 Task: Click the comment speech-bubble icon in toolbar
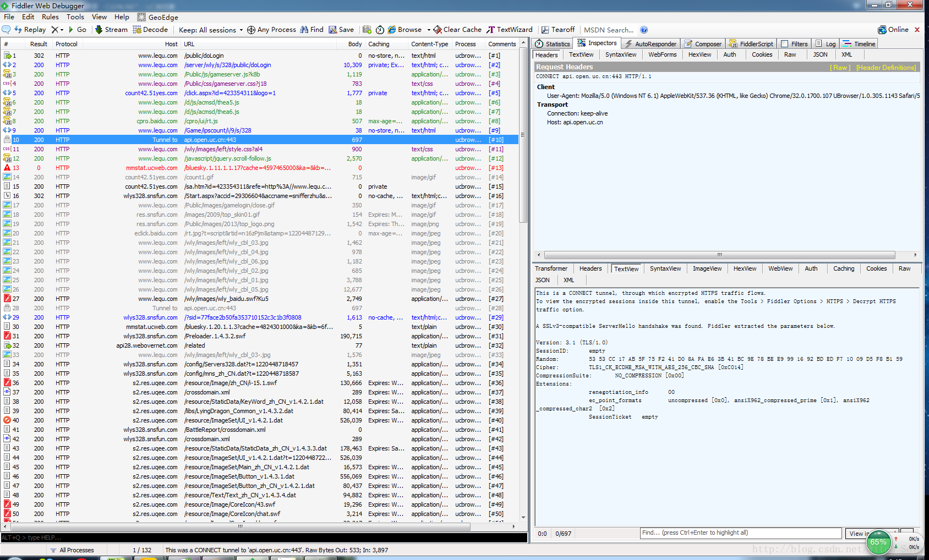click(7, 30)
